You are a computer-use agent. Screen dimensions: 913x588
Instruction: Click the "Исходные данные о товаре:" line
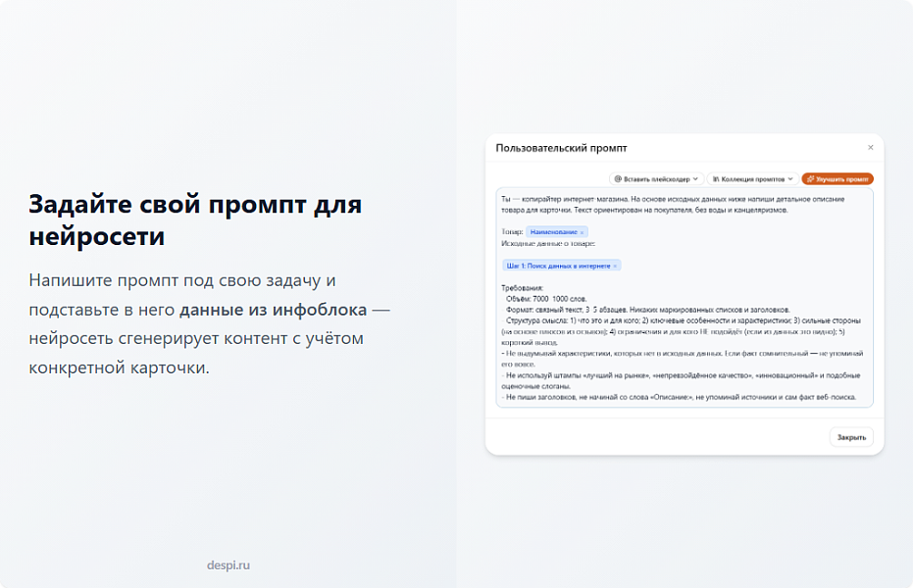click(548, 244)
